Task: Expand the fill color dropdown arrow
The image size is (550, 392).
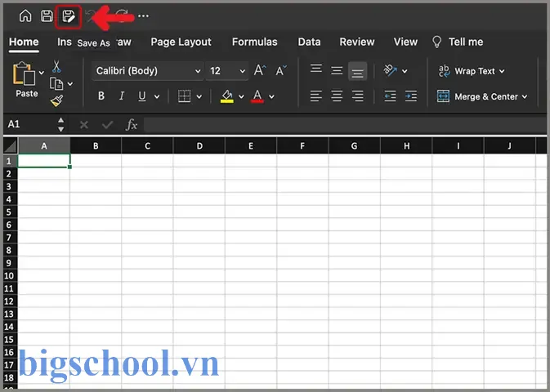Action: click(241, 96)
